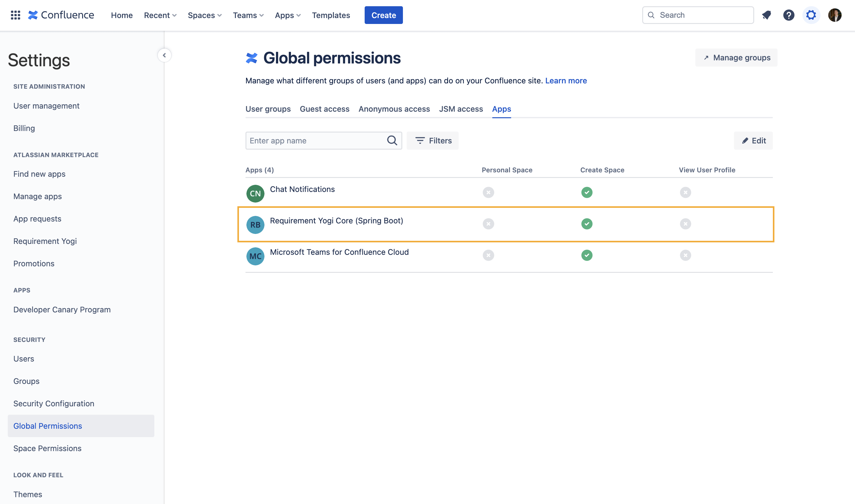Click the Chat Notifications CN avatar
The height and width of the screenshot is (504, 855).
[x=255, y=193]
